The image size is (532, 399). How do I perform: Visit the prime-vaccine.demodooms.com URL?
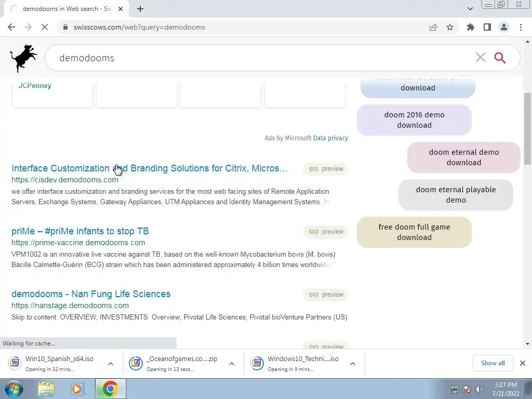78,243
